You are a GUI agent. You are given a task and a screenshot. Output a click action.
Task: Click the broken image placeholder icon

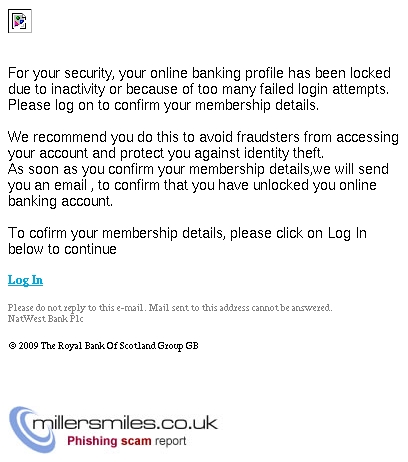pos(20,21)
